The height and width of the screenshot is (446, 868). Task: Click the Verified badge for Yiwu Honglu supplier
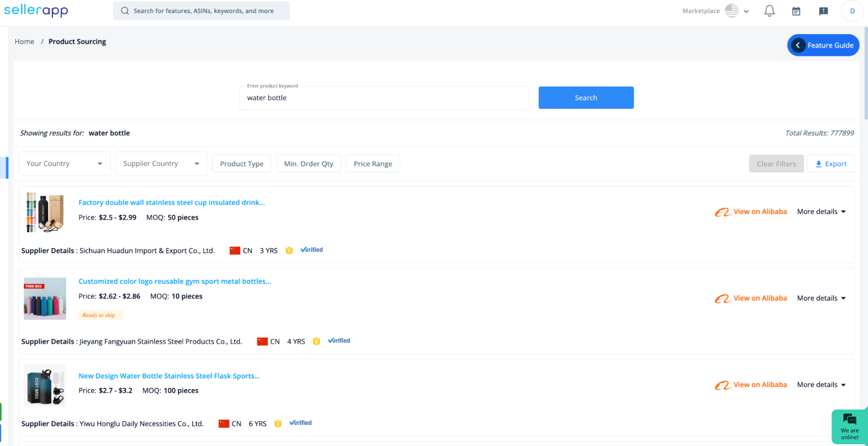tap(300, 423)
